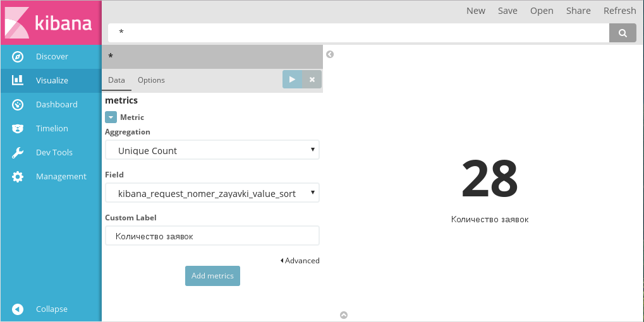Click the Collapse label in the sidebar
The height and width of the screenshot is (322, 644).
click(x=52, y=309)
